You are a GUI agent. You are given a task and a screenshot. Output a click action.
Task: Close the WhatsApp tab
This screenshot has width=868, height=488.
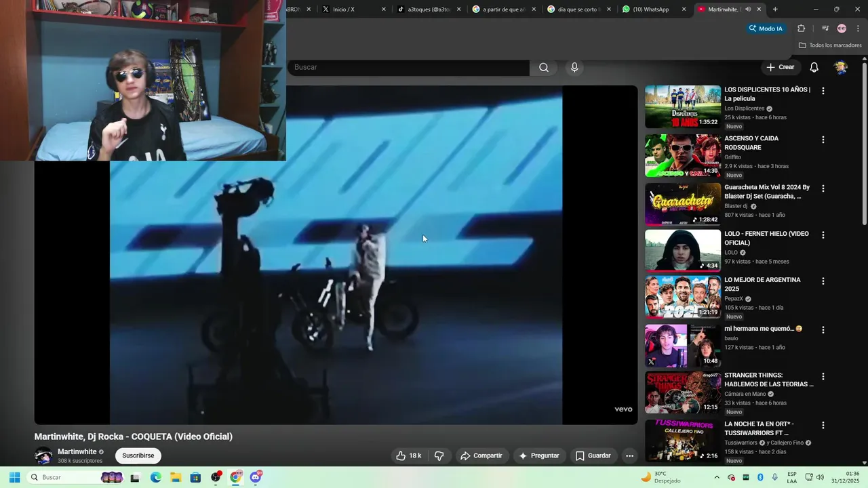pyautogui.click(x=684, y=9)
